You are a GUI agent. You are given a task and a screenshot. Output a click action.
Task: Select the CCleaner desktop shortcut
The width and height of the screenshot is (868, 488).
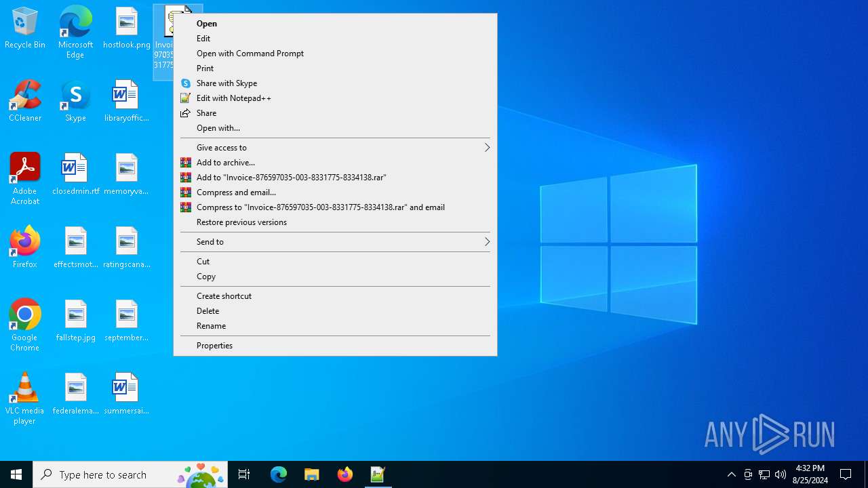[x=25, y=102]
